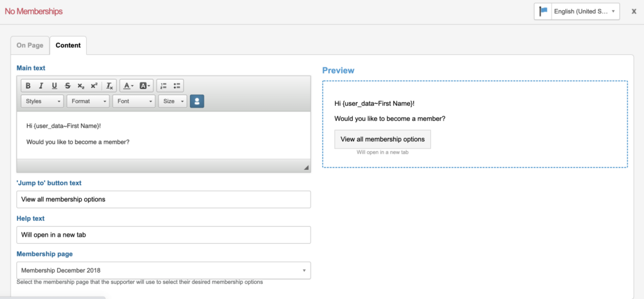The width and height of the screenshot is (644, 299).
Task: Insert user data field via person icon
Action: click(197, 101)
